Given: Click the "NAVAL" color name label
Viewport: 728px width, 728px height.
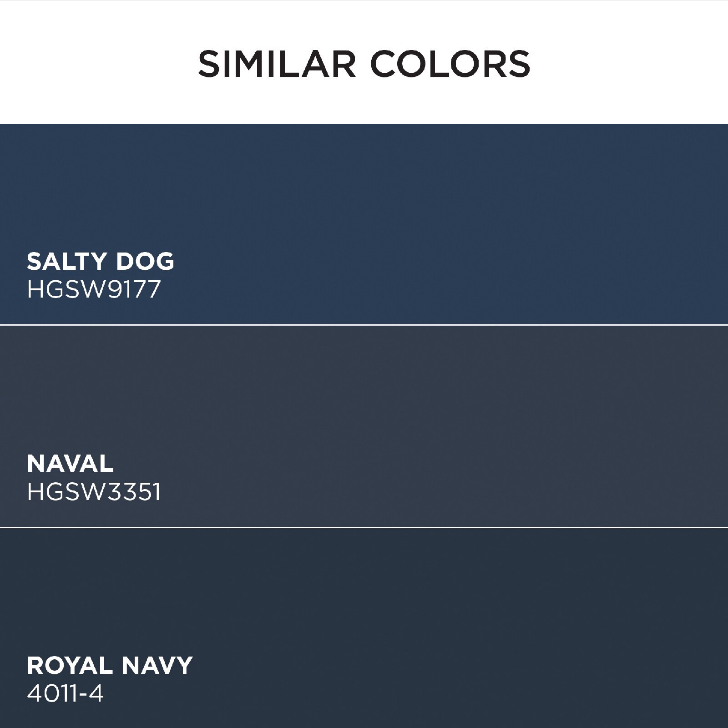Looking at the screenshot, I should (70, 464).
